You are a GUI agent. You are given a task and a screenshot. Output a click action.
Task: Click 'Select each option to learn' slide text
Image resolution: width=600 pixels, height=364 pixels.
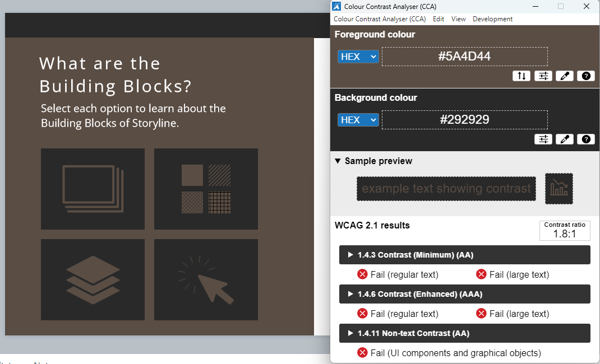click(133, 116)
